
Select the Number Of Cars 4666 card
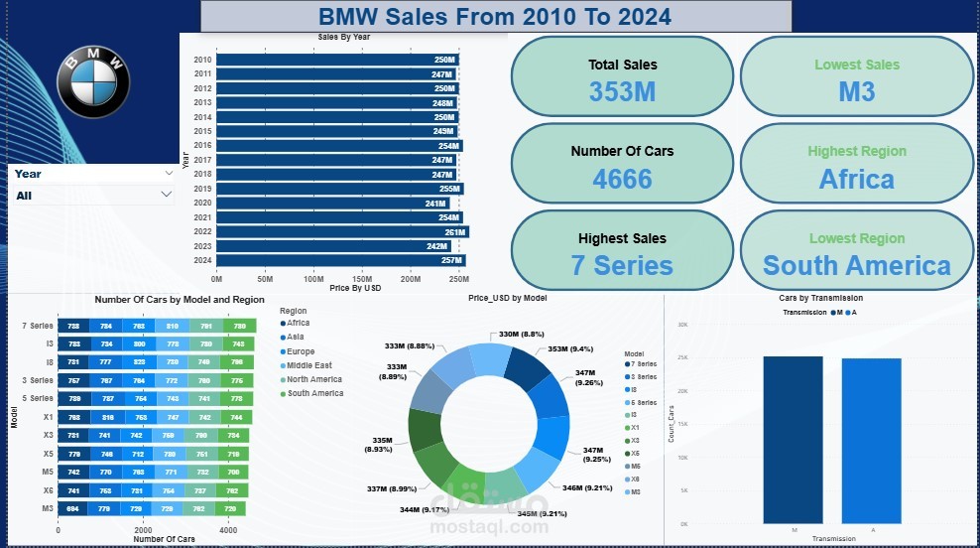[622, 164]
